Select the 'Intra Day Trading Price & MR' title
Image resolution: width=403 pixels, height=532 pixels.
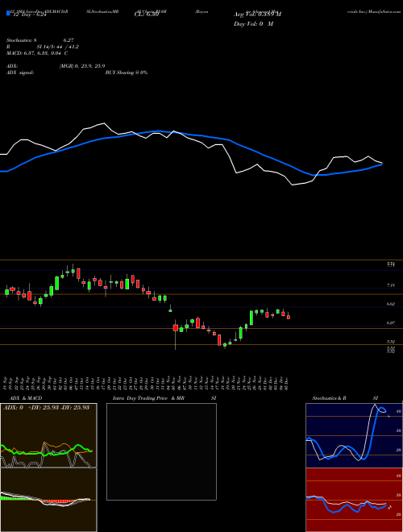coord(148,398)
